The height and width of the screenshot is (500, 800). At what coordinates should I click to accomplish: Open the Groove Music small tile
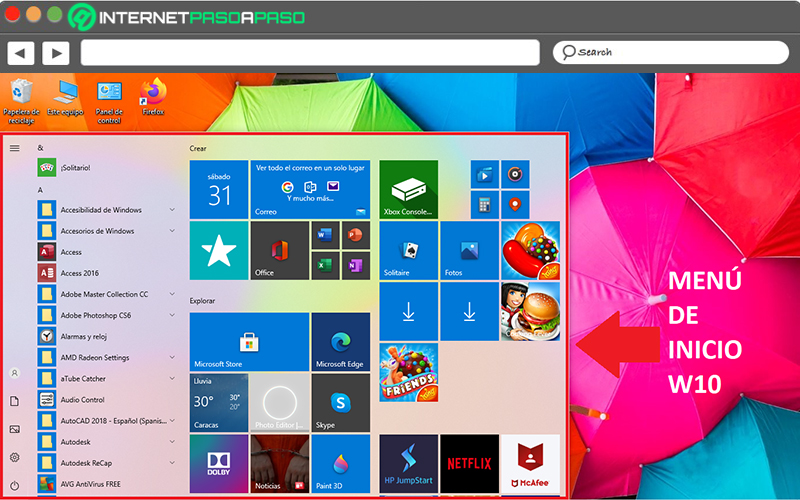(515, 174)
